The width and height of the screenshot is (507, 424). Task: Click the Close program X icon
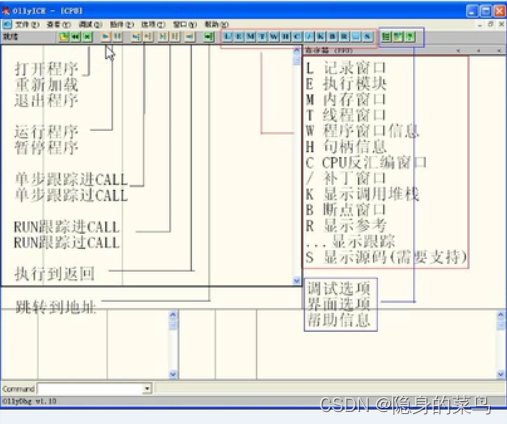87,37
